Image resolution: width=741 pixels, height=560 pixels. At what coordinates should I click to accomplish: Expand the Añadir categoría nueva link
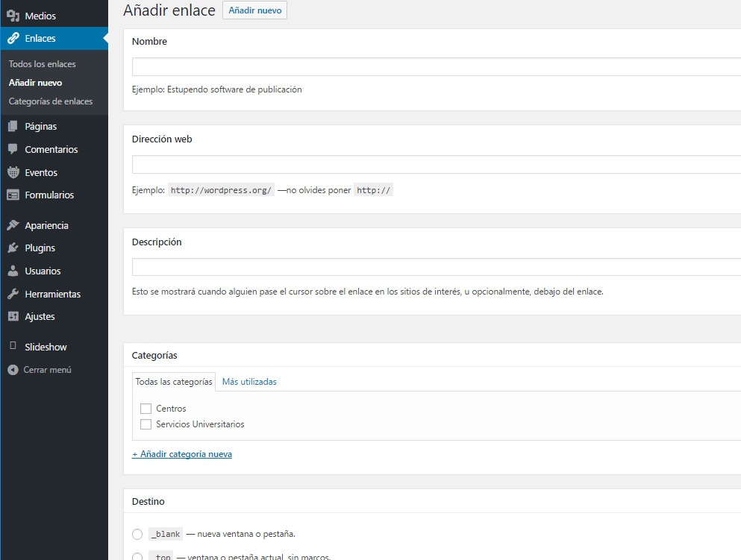coord(182,454)
